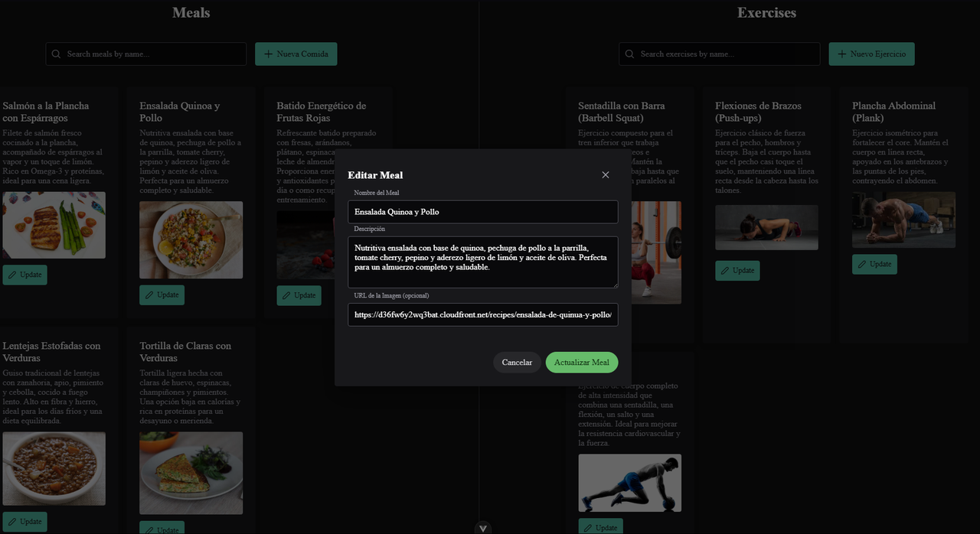Click the magnifier icon in exercises search
Viewport: 980px width, 534px height.
click(630, 54)
